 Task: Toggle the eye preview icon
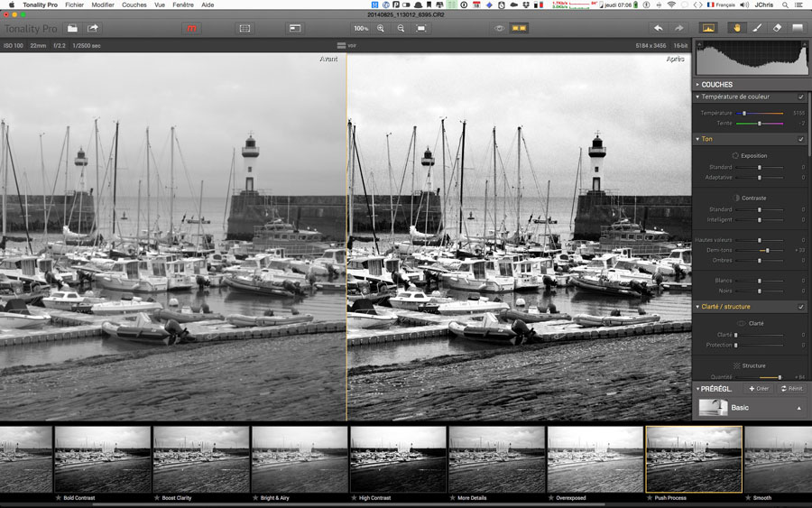click(498, 28)
